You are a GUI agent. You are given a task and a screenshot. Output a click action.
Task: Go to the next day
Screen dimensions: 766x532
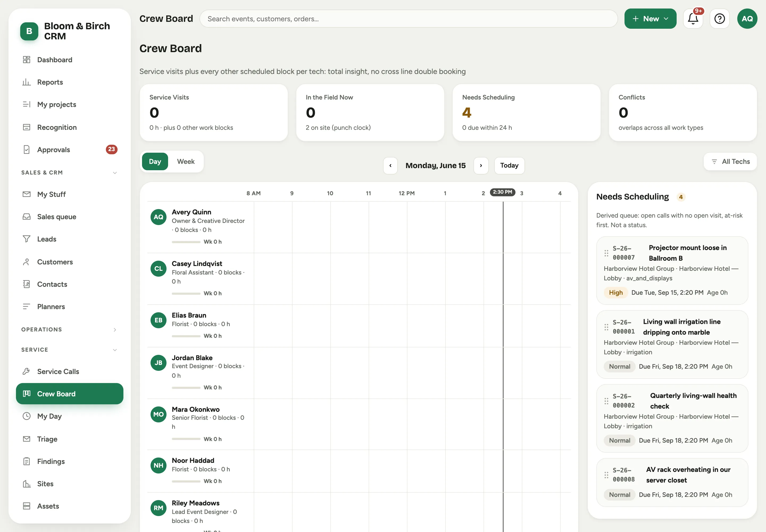[481, 166]
